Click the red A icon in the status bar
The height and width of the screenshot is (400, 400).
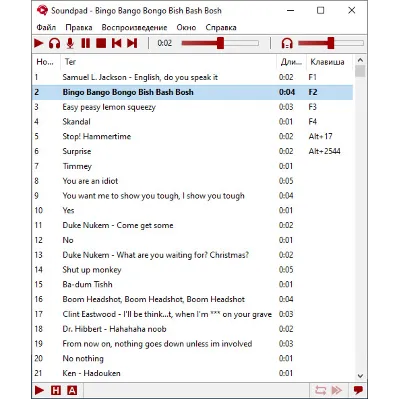tap(72, 390)
